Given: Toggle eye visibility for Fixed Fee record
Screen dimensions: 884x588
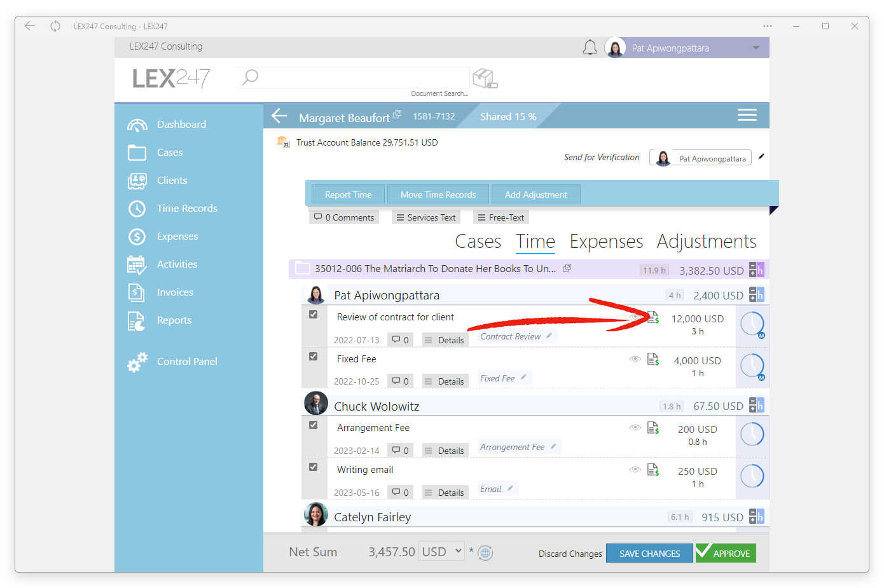Looking at the screenshot, I should coord(635,359).
